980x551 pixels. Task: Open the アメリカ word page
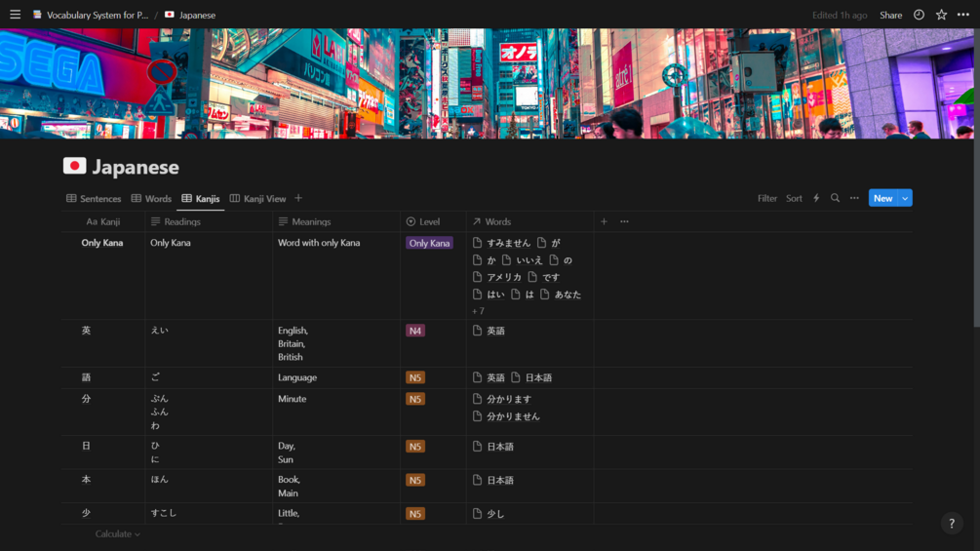pos(497,277)
